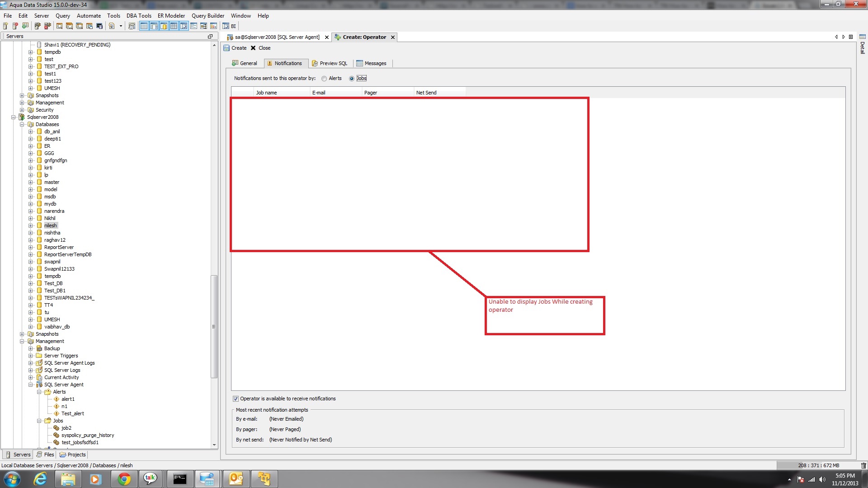Open Internet Explorer from the Windows taskbar
Viewport: 868px width, 488px height.
pyautogui.click(x=40, y=479)
